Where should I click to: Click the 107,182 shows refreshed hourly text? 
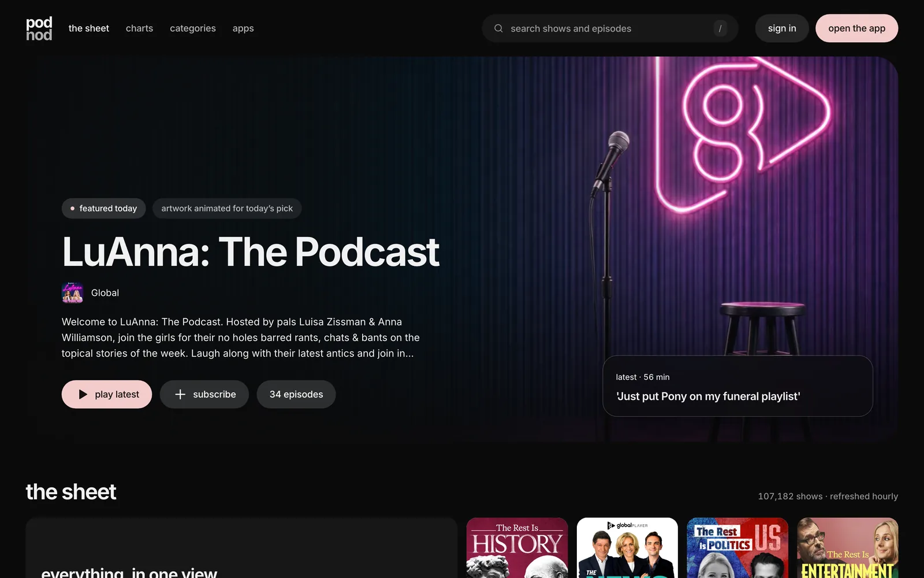click(x=828, y=497)
